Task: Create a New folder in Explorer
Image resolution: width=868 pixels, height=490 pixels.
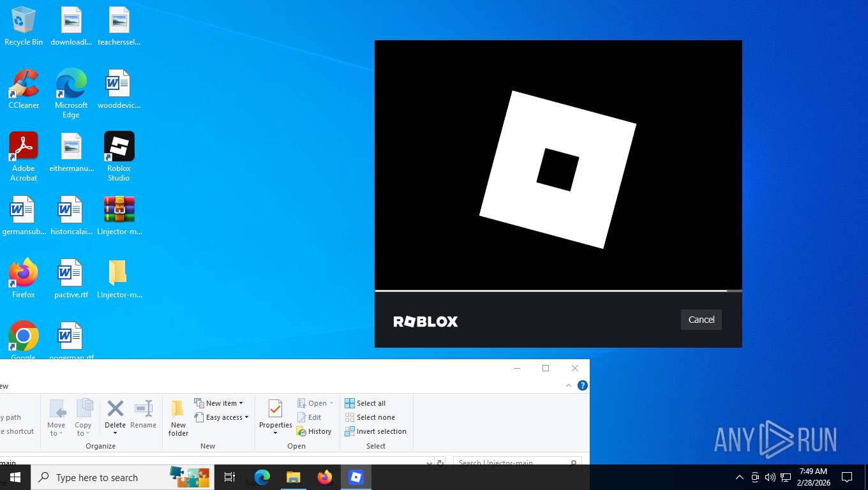Action: [x=178, y=418]
